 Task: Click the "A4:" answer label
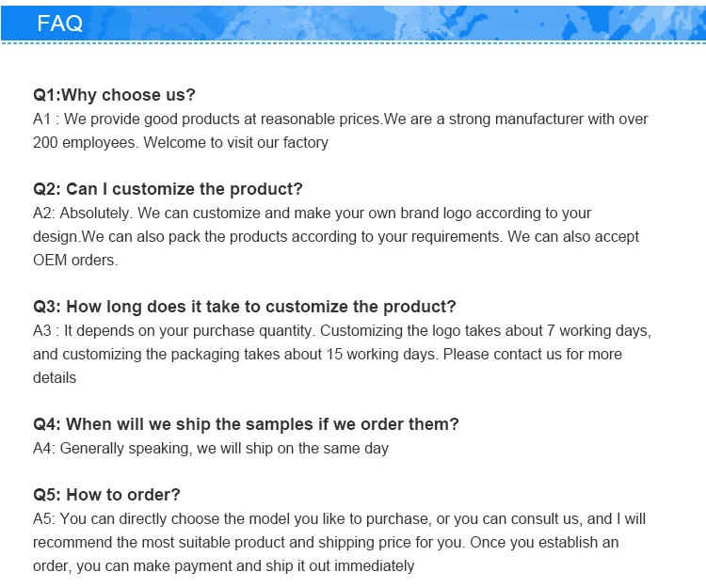(44, 448)
